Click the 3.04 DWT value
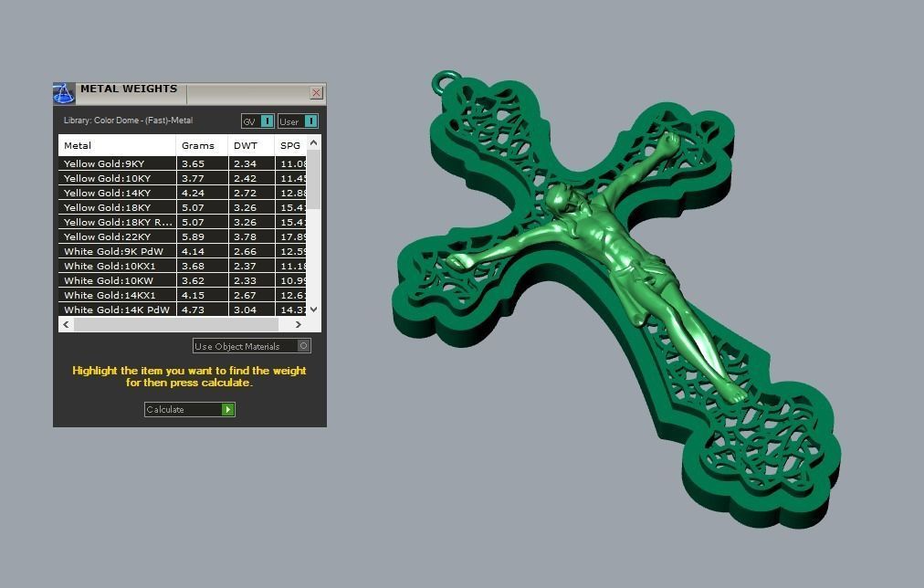 coord(245,310)
